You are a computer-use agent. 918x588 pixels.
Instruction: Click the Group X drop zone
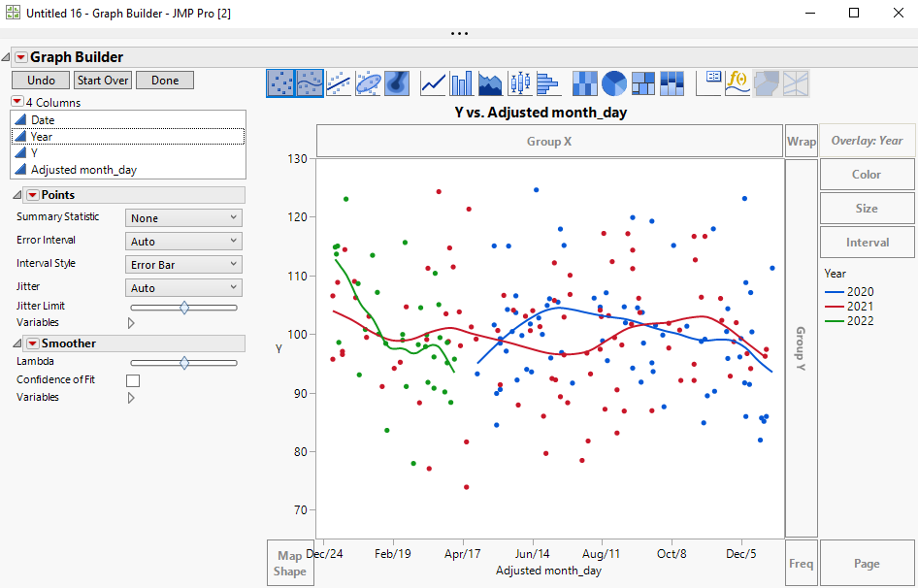(x=550, y=141)
